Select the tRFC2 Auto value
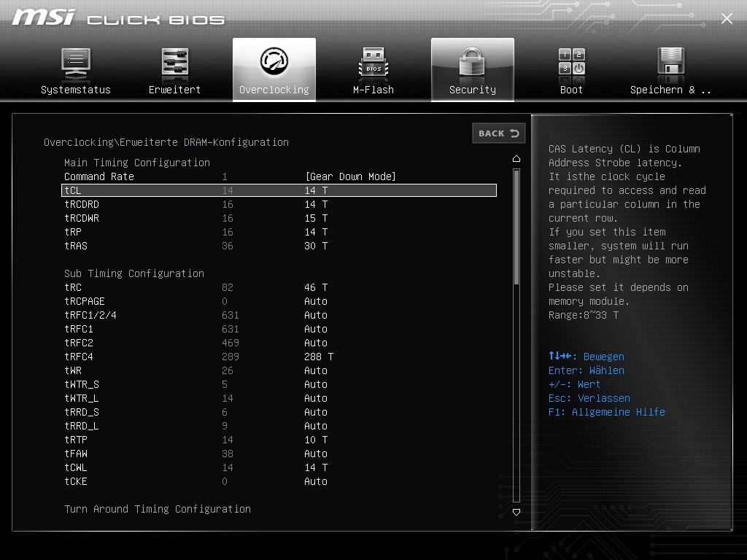The width and height of the screenshot is (747, 560). pyautogui.click(x=316, y=343)
